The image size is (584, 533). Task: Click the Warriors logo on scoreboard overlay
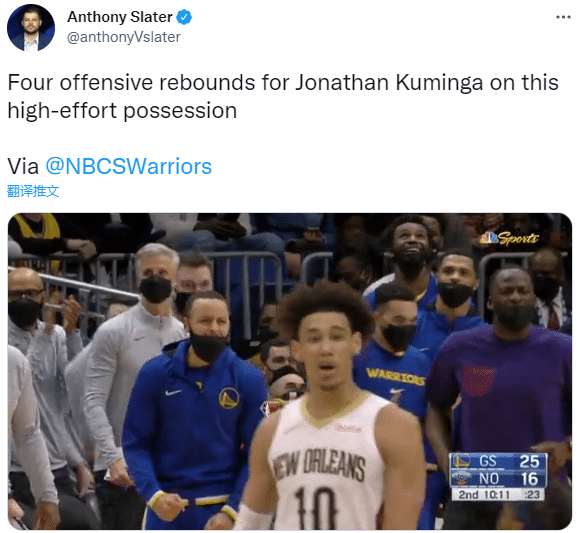click(461, 461)
